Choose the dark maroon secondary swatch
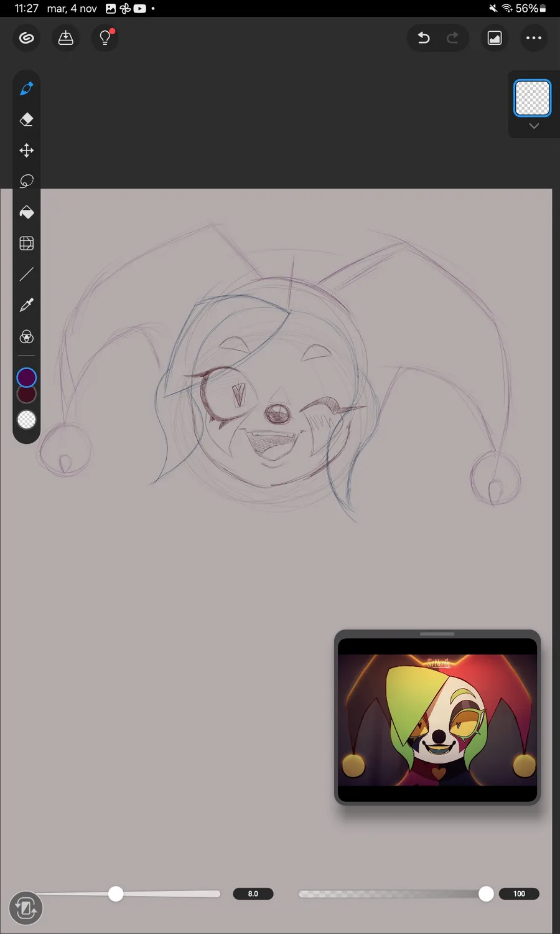 [26, 395]
